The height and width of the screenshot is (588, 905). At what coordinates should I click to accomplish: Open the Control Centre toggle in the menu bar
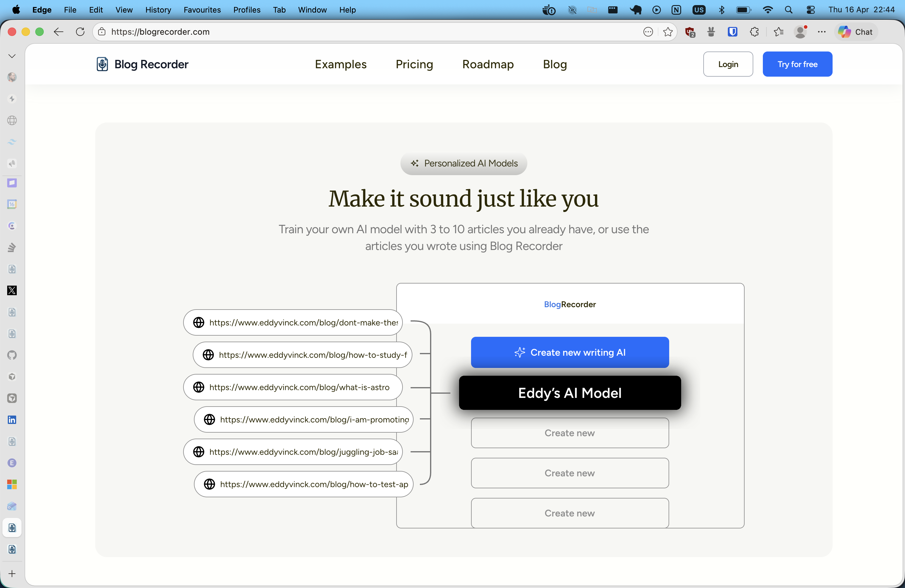pyautogui.click(x=810, y=10)
